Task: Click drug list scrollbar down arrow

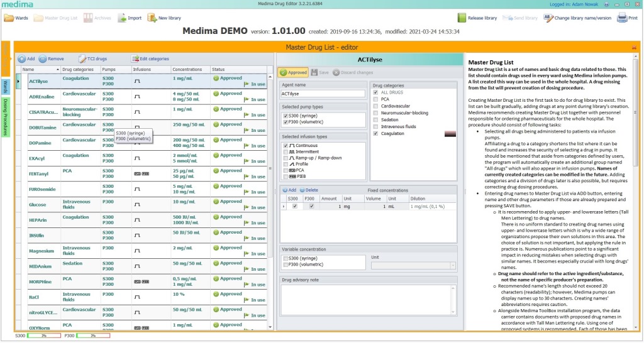Action: [x=270, y=327]
